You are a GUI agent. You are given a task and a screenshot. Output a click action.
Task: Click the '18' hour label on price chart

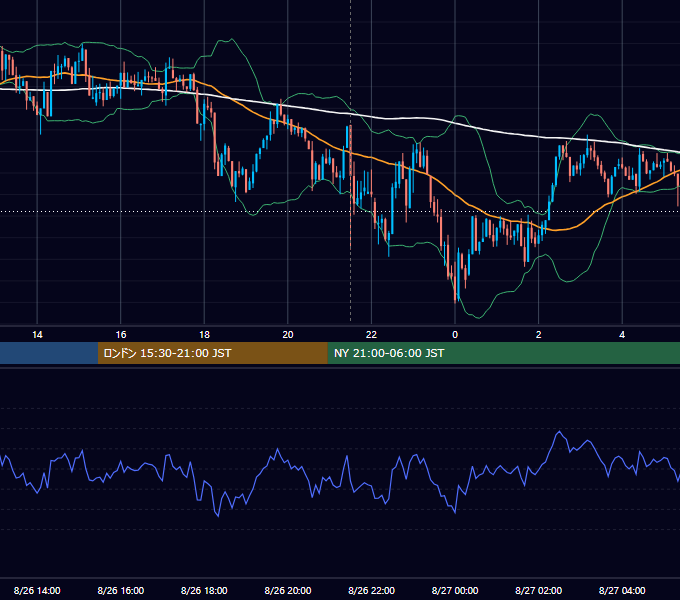pos(204,335)
